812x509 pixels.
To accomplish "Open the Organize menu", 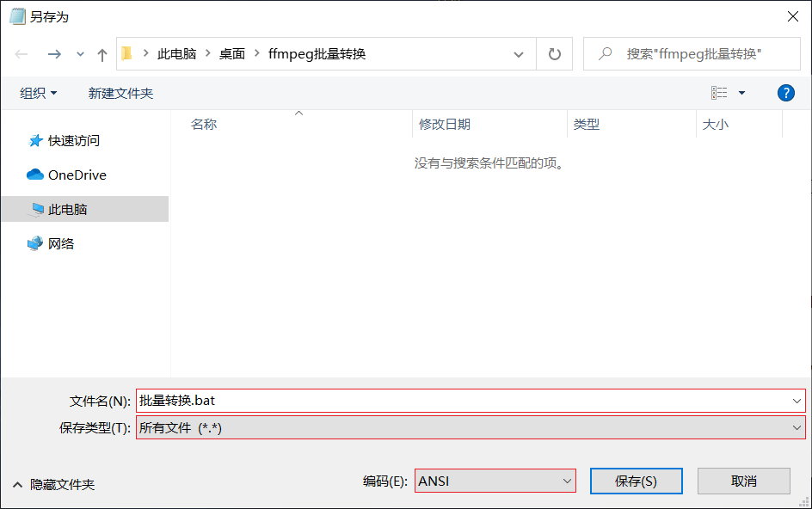I will point(39,93).
